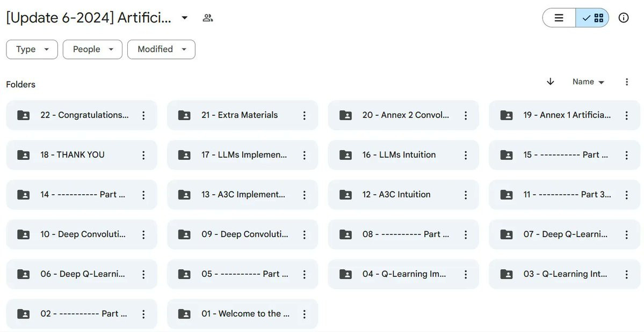Open the three-dot menu for 21 - Extra Materials
Image resolution: width=644 pixels, height=332 pixels.
[x=305, y=115]
